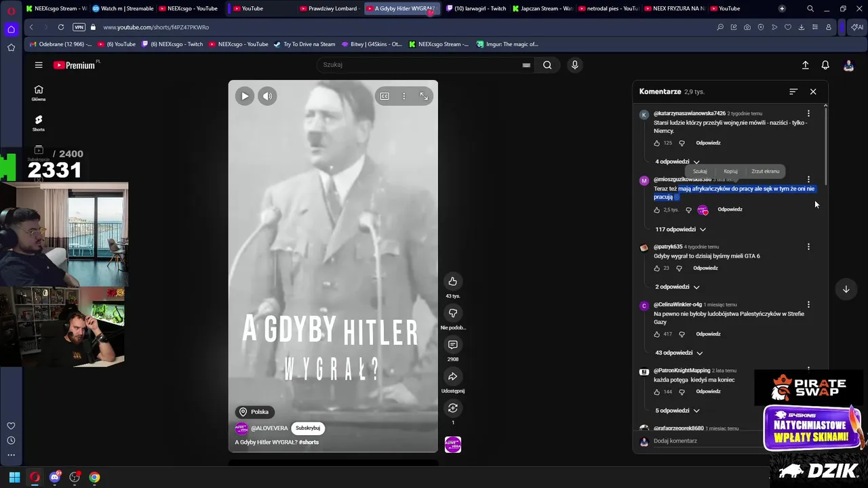This screenshot has height=488, width=868.
Task: Choose Kopiuj in the selection popup
Action: click(x=730, y=171)
